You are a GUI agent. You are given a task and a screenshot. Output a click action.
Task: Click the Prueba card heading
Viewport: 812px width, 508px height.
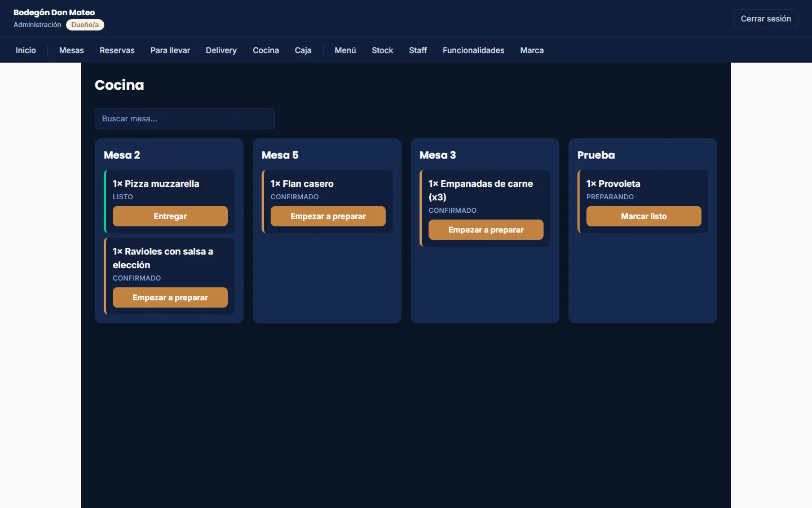click(x=596, y=155)
